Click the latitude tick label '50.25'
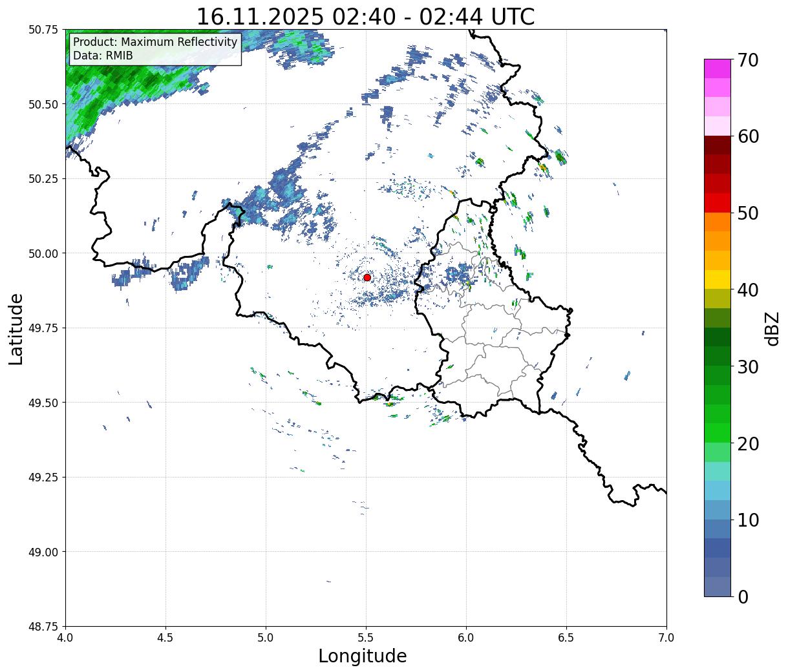The height and width of the screenshot is (672, 788). click(x=43, y=179)
